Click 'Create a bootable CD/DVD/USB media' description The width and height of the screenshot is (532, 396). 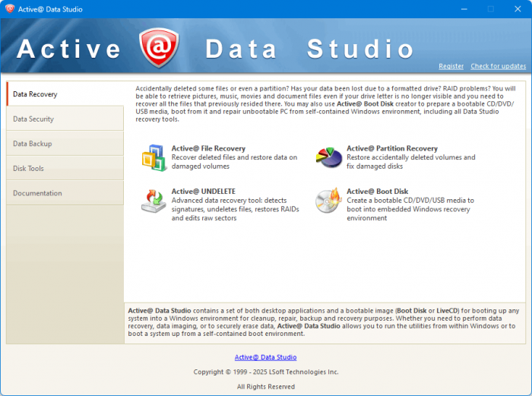click(410, 209)
